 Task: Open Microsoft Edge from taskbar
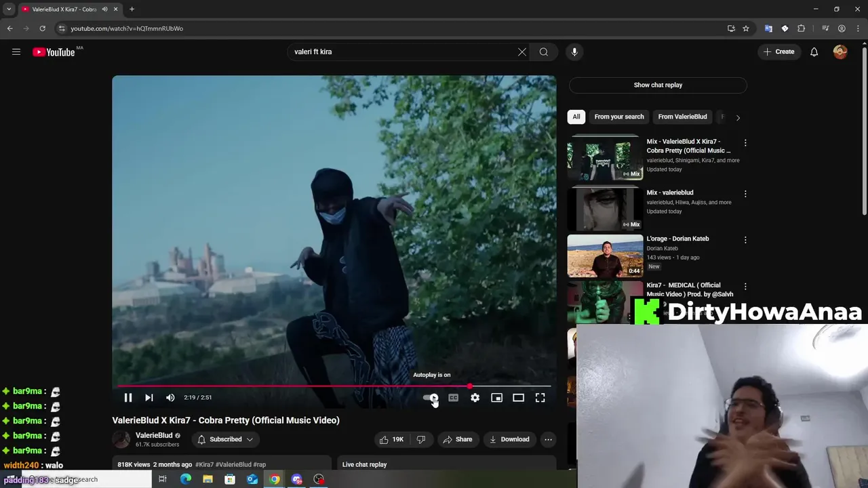tap(186, 479)
